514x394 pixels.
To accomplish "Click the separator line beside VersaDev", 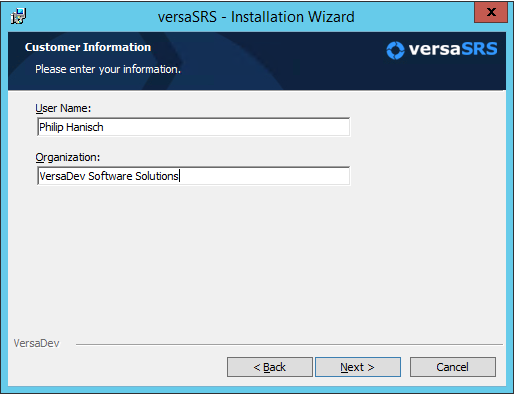I will click(289, 344).
